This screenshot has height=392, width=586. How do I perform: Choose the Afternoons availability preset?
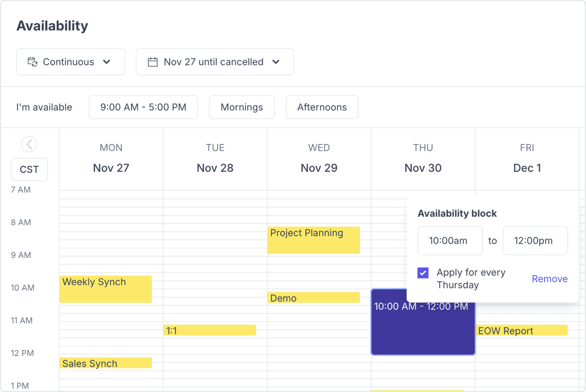(322, 107)
